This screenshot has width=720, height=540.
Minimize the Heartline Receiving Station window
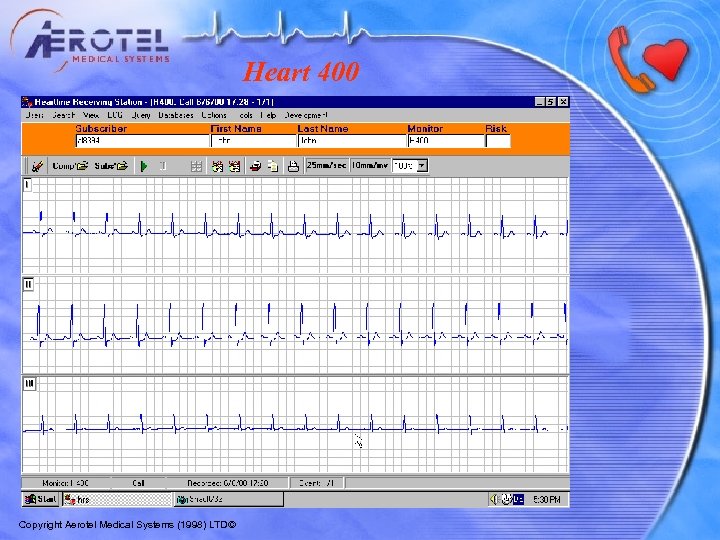tap(540, 102)
